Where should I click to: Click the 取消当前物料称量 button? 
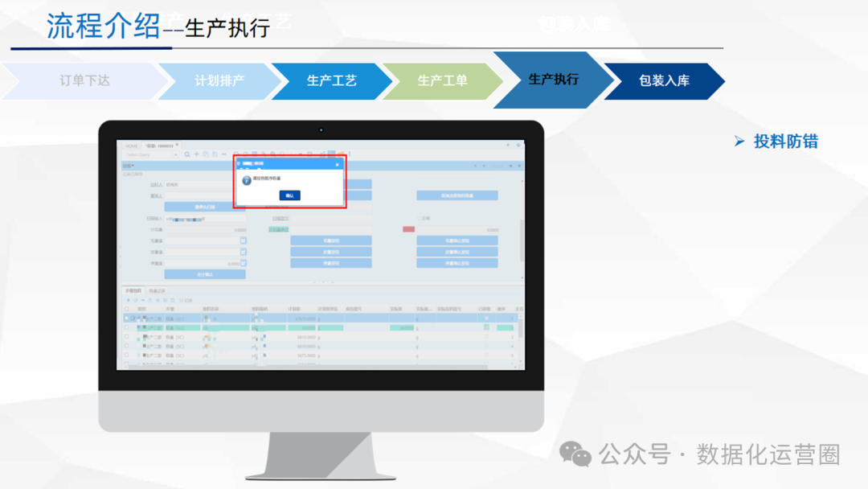(457, 195)
